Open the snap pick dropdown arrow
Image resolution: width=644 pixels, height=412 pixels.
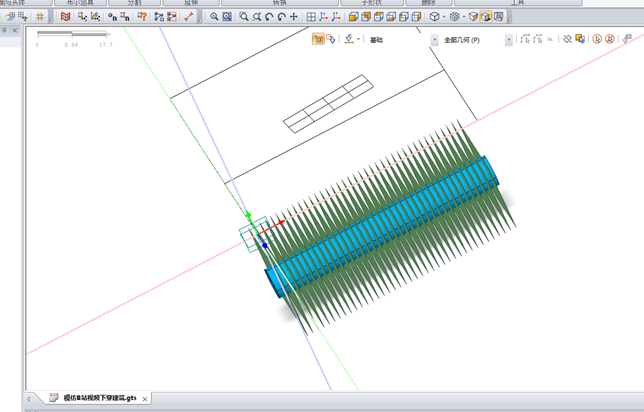click(359, 39)
